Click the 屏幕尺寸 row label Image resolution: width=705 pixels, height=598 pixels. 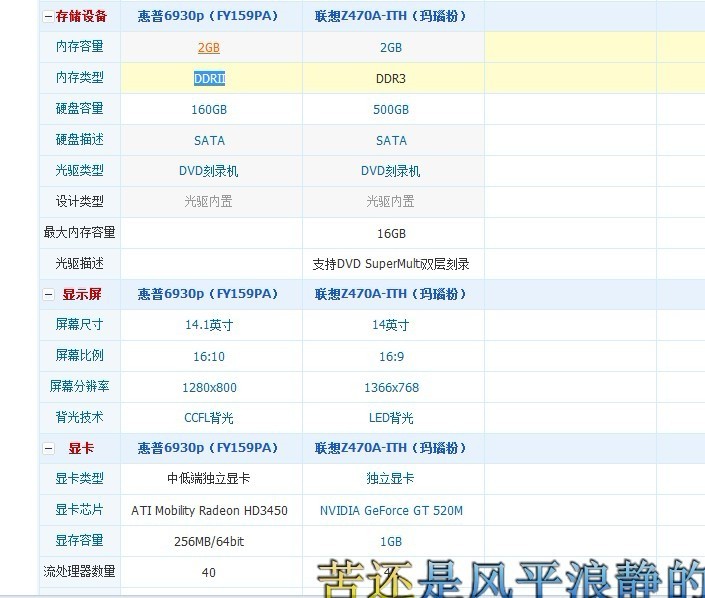click(x=80, y=324)
